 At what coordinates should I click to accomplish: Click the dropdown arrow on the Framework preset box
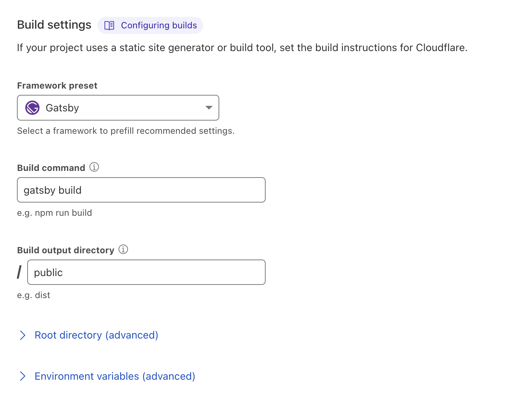(x=209, y=108)
